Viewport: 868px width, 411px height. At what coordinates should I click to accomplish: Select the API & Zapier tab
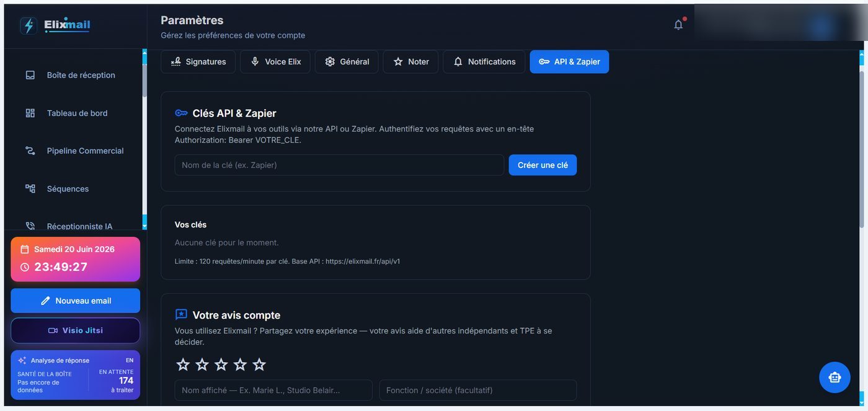[569, 61]
